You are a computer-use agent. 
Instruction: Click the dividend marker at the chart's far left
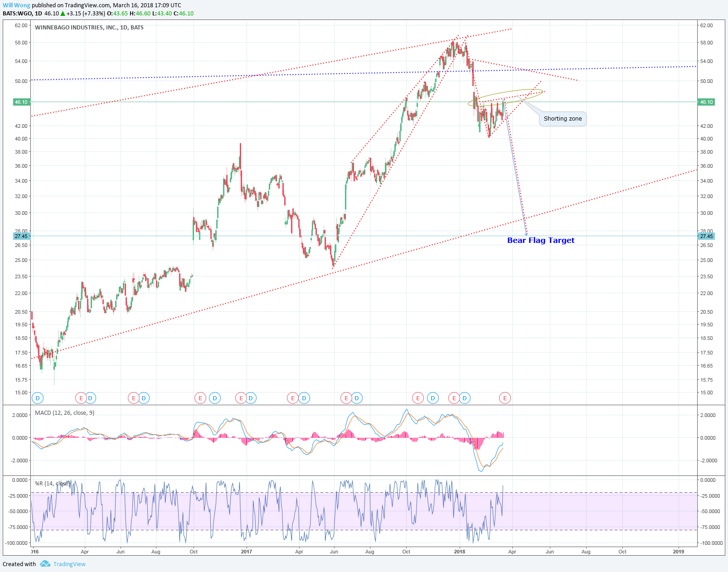(x=38, y=398)
